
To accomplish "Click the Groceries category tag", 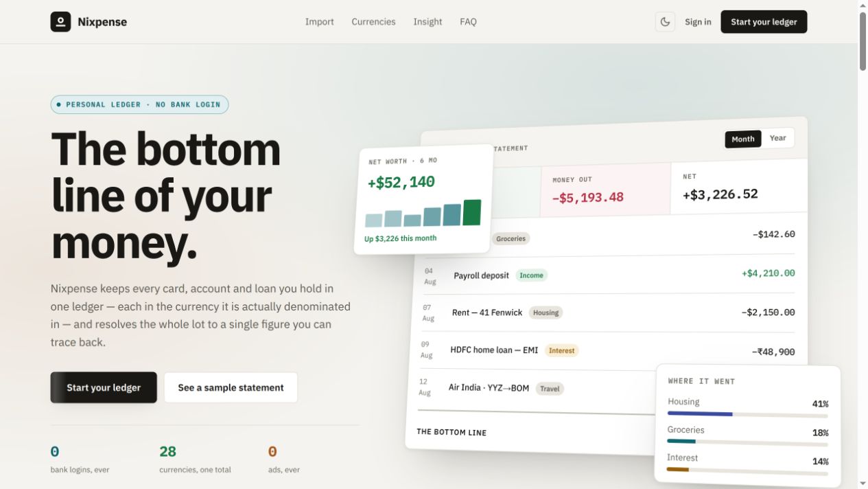I will click(x=511, y=238).
